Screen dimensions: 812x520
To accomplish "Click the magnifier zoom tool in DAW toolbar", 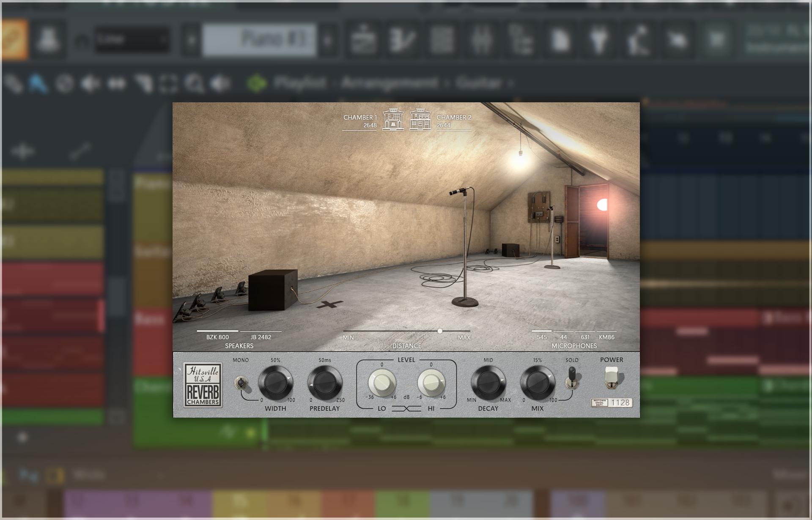I will (195, 84).
